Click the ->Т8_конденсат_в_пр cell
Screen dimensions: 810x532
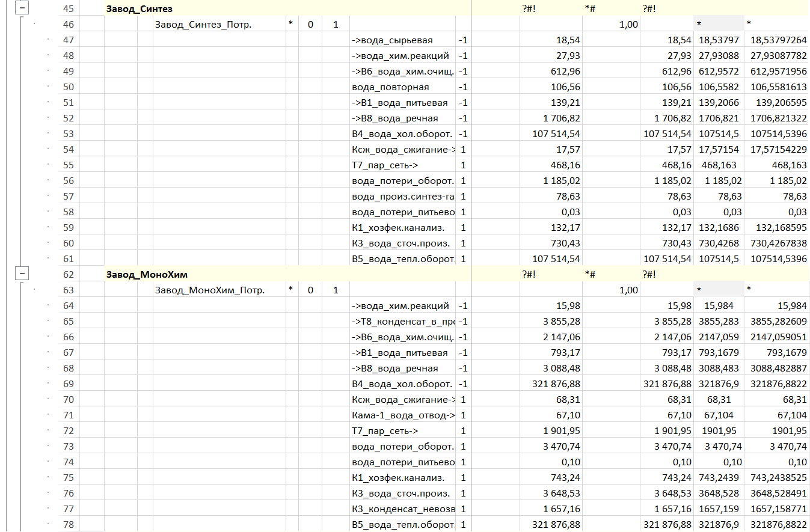pos(403,322)
